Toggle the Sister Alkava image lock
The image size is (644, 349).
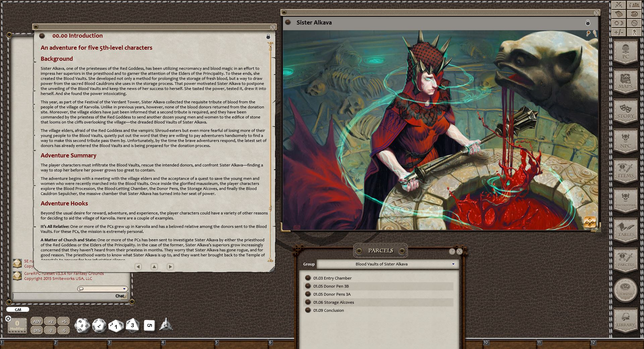[588, 22]
